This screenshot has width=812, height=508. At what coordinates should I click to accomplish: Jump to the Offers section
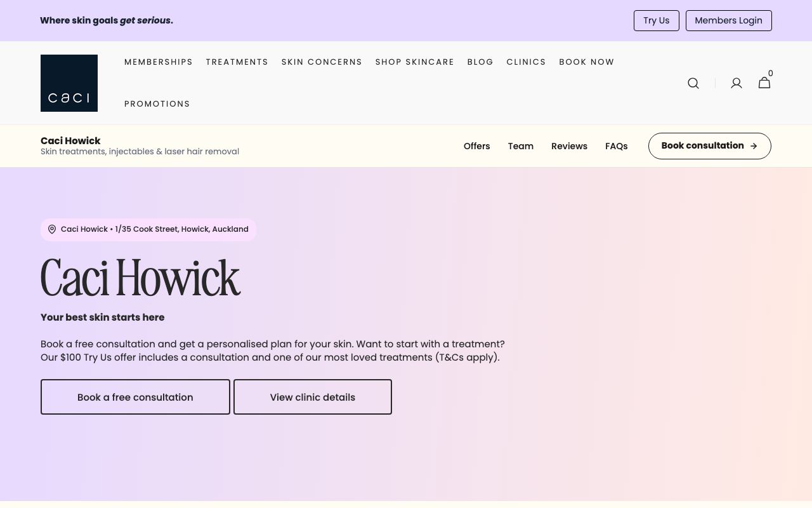[477, 146]
